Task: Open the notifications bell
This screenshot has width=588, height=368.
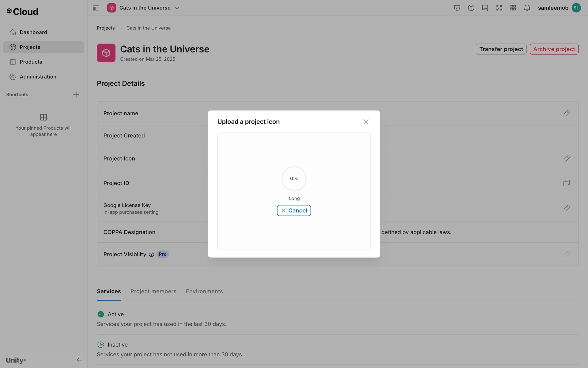Action: pos(527,8)
